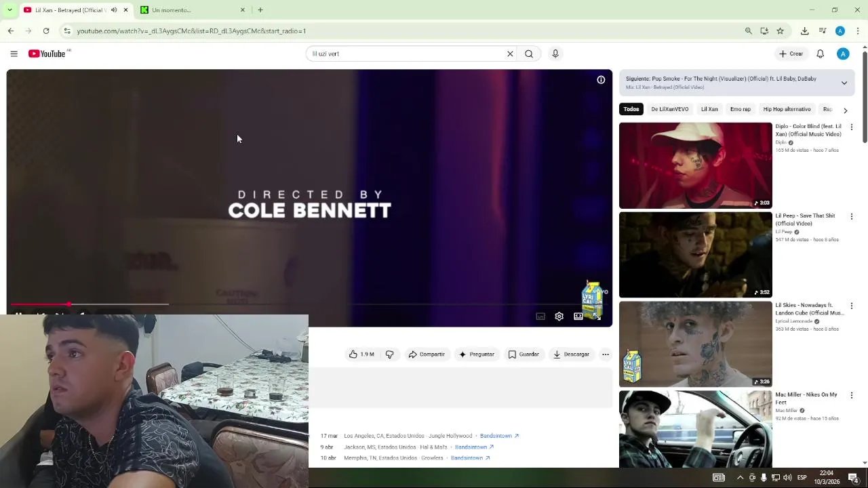Select the 'Todos' filter chip
Screen dimensions: 868x488
click(631, 109)
